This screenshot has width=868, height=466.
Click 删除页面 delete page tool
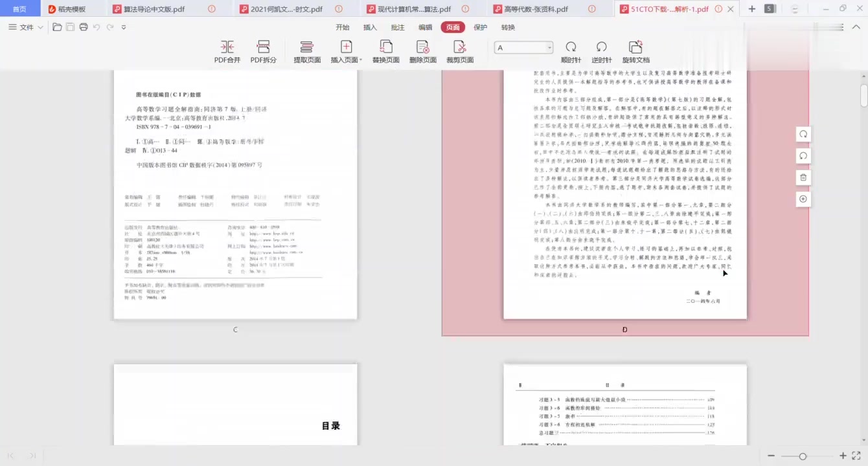pos(423,52)
